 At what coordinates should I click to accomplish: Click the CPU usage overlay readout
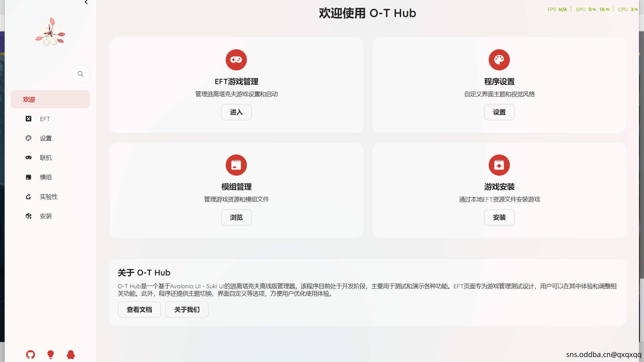[x=628, y=9]
